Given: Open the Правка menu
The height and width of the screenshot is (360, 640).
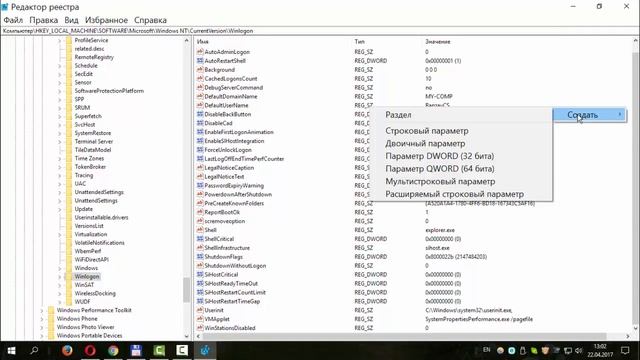Looking at the screenshot, I should (44, 20).
